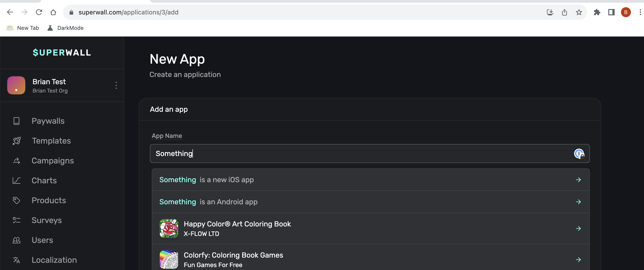Open the Paywalls sidebar icon
This screenshot has height=270, width=644.
[16, 121]
